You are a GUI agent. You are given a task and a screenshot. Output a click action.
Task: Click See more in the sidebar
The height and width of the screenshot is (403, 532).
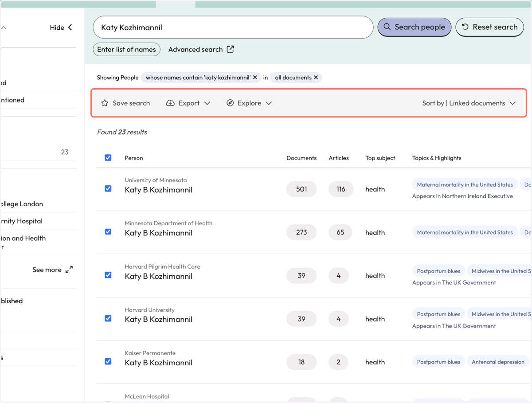coord(47,270)
